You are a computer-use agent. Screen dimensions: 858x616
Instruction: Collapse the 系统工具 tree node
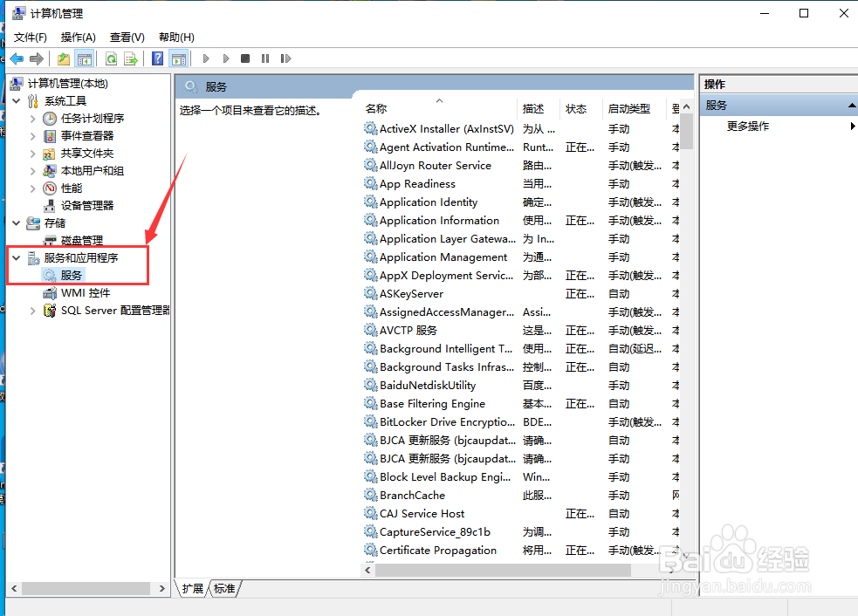(x=17, y=100)
